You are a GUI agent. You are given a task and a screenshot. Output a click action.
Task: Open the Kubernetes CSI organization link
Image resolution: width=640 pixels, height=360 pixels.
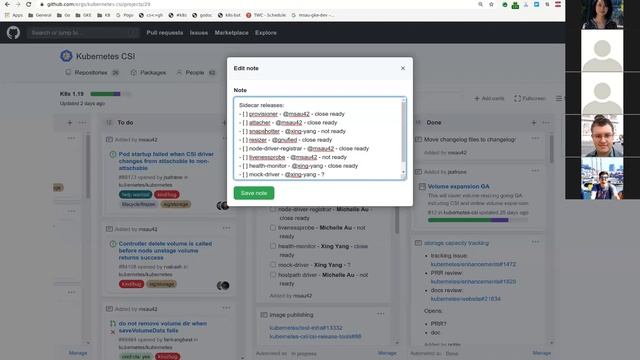click(x=105, y=56)
